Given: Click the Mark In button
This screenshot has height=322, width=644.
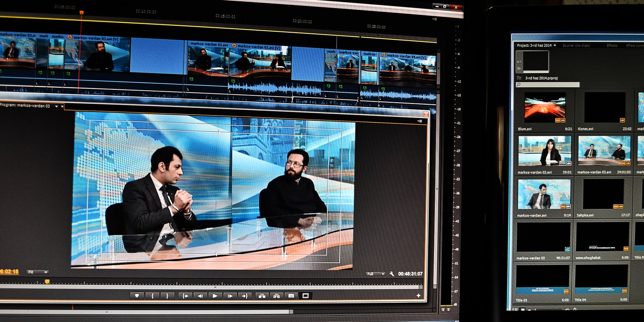Looking at the screenshot, I should tap(152, 296).
